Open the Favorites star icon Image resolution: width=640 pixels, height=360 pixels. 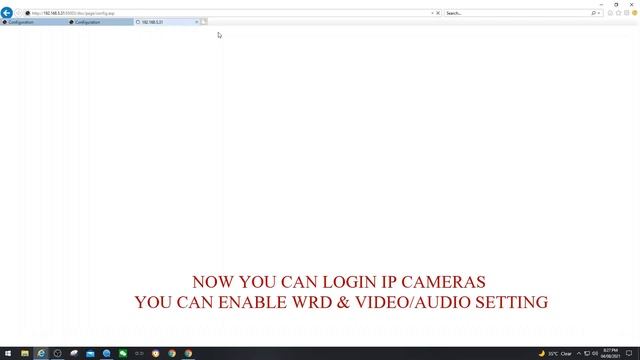click(x=618, y=13)
